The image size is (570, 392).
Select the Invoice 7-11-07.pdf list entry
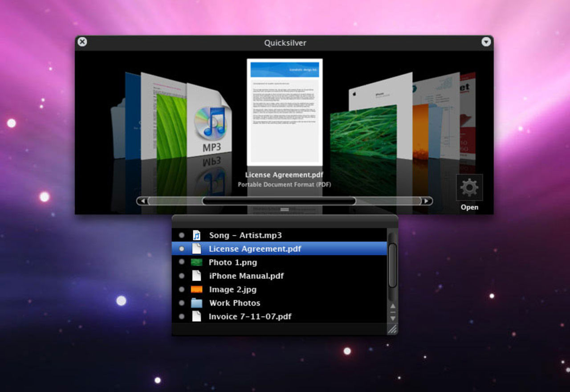click(250, 317)
